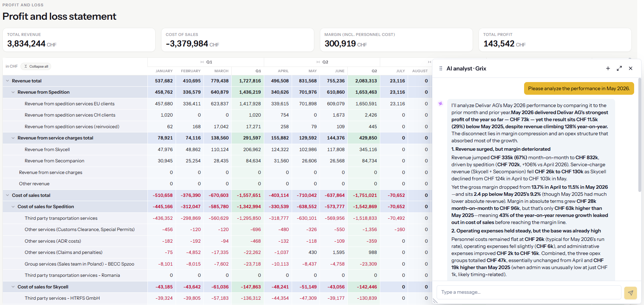Select the JUNE column header
The width and height of the screenshot is (644, 305).
coord(340,71)
